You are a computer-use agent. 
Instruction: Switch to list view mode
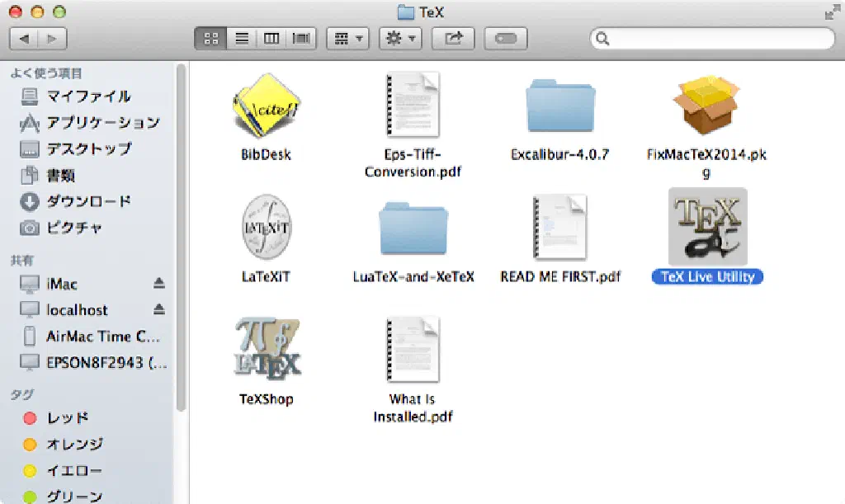tap(241, 38)
